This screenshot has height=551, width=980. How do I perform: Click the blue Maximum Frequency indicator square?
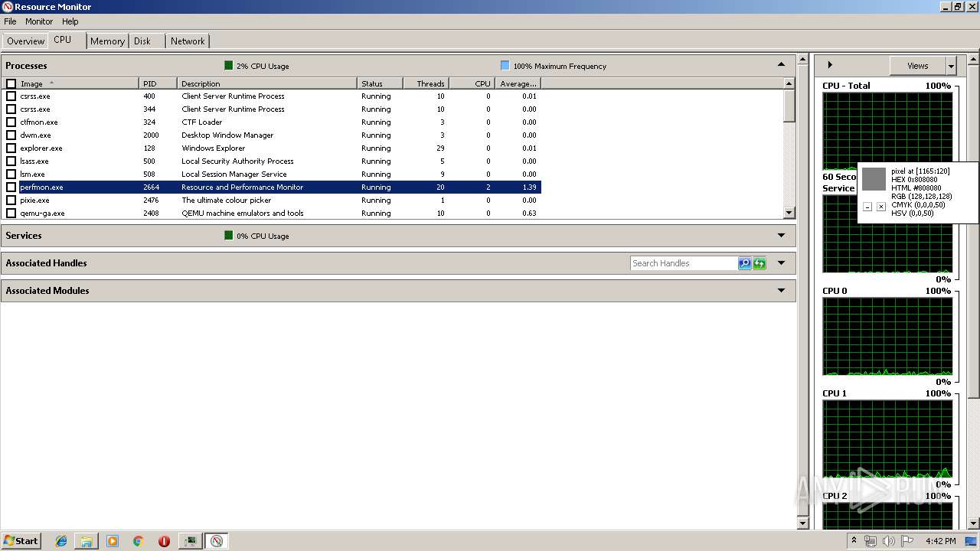(x=505, y=66)
